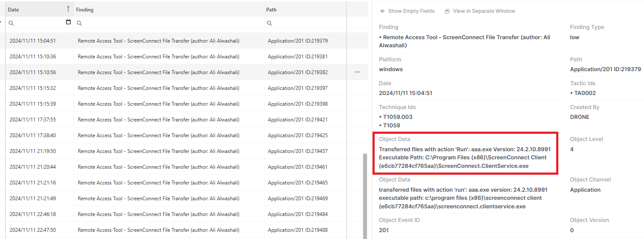Click the Platform value 'windows'
The image size is (644, 239).
pyautogui.click(x=391, y=69)
